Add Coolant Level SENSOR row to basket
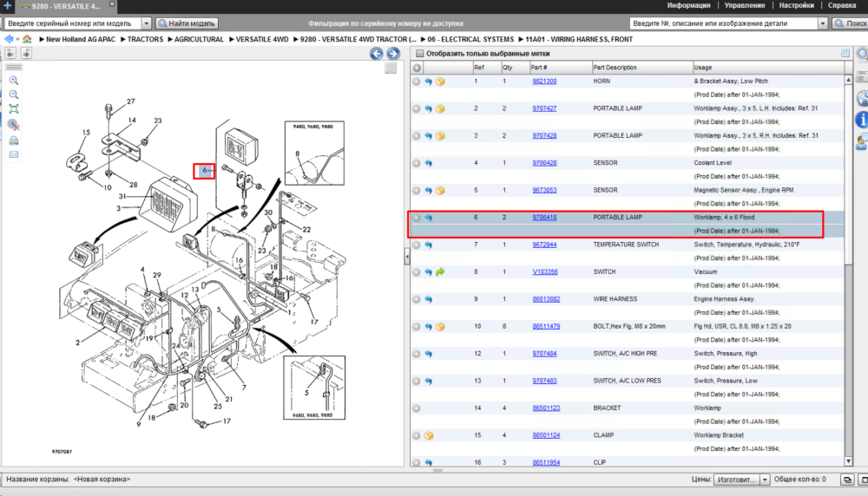 coord(417,163)
